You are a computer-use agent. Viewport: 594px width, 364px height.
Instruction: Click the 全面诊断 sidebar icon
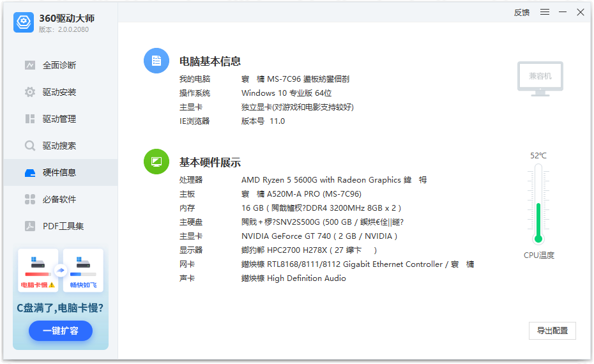click(30, 65)
